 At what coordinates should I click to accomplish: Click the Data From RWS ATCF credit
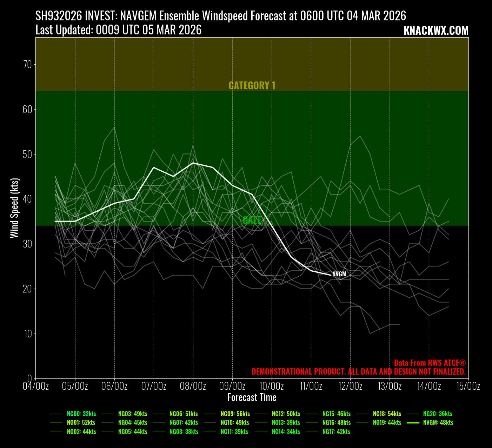(x=430, y=363)
